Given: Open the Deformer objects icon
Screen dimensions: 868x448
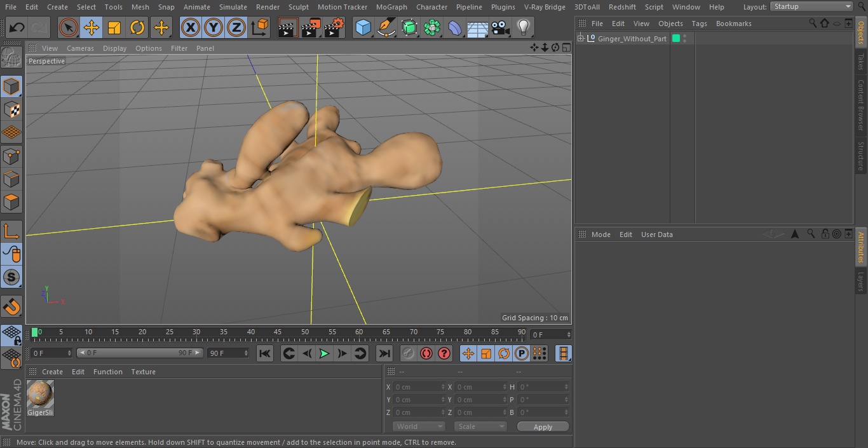Looking at the screenshot, I should click(x=455, y=27).
